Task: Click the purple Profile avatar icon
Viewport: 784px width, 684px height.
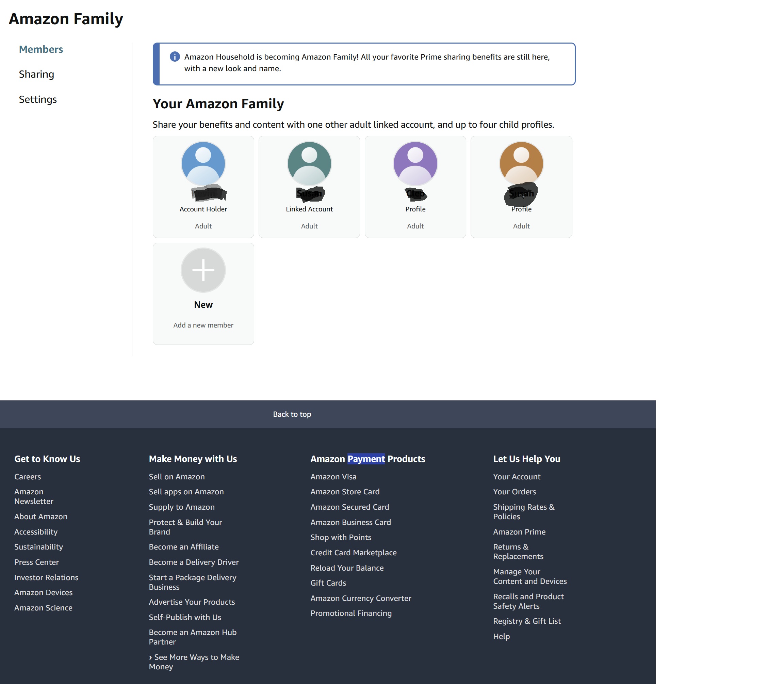Action: (x=415, y=163)
